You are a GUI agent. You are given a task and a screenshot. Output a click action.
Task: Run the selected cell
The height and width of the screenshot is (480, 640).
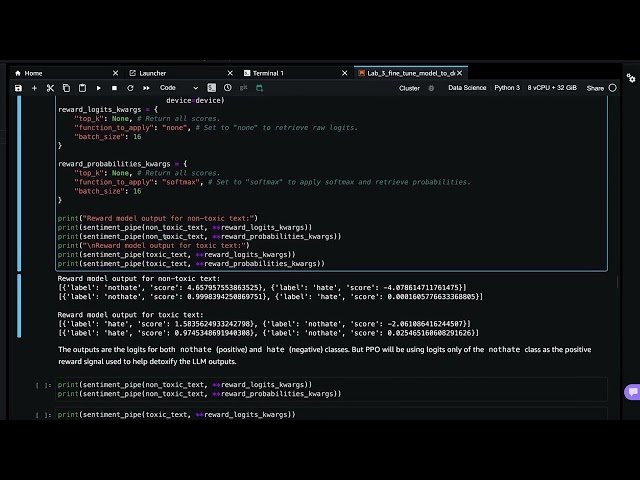coord(98,88)
